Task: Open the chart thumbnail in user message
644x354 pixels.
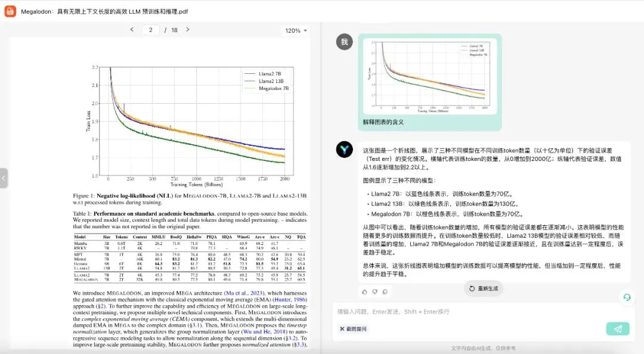Action: [x=429, y=76]
